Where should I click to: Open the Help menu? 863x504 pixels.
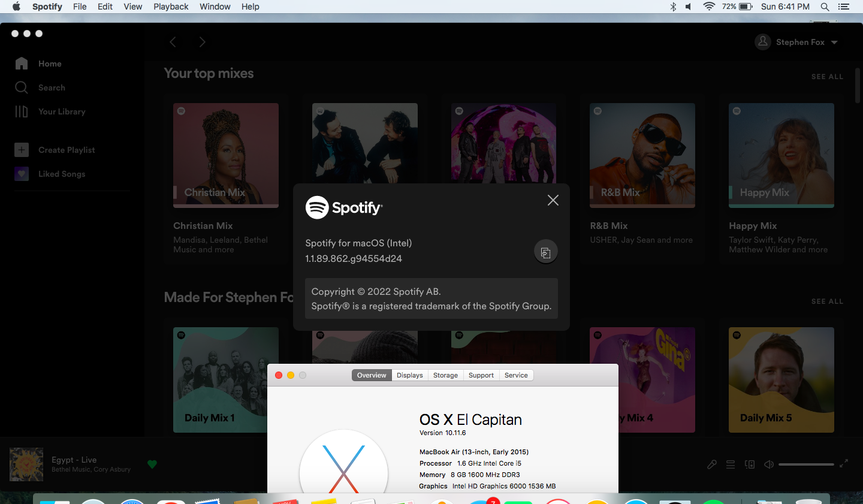click(250, 7)
